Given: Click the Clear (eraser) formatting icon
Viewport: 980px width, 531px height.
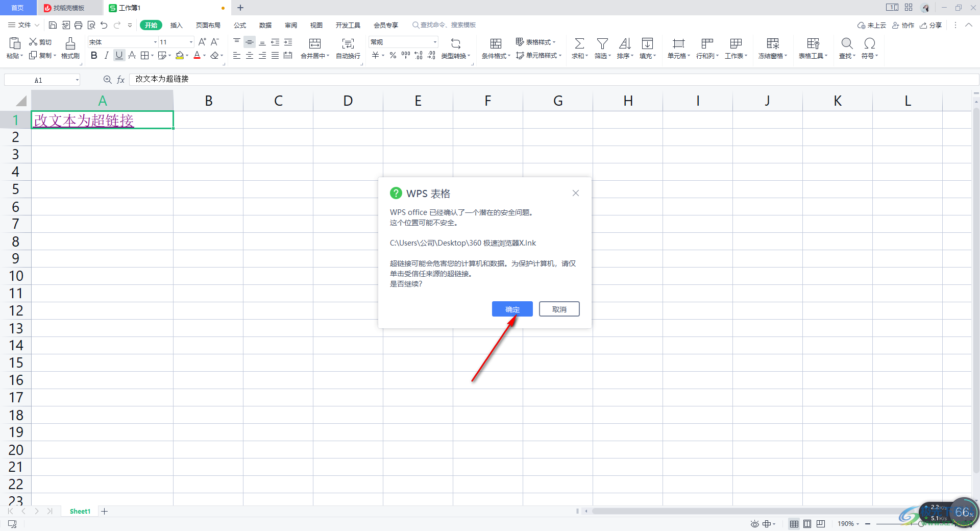Looking at the screenshot, I should (x=215, y=55).
